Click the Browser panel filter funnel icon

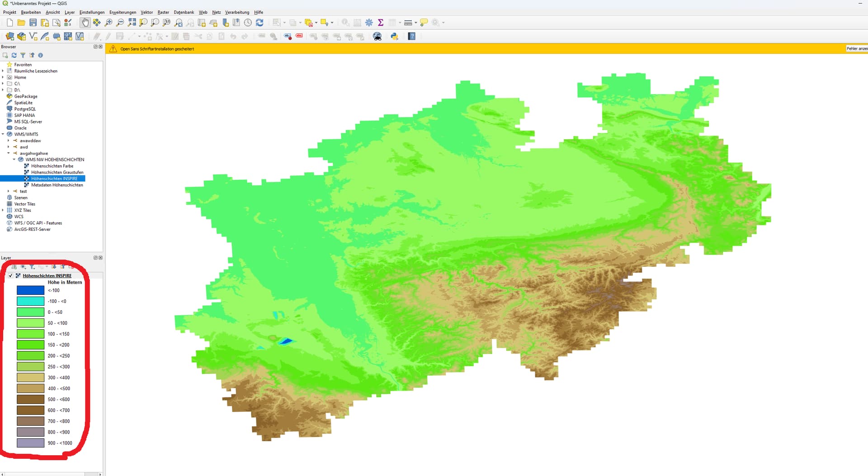click(x=23, y=55)
